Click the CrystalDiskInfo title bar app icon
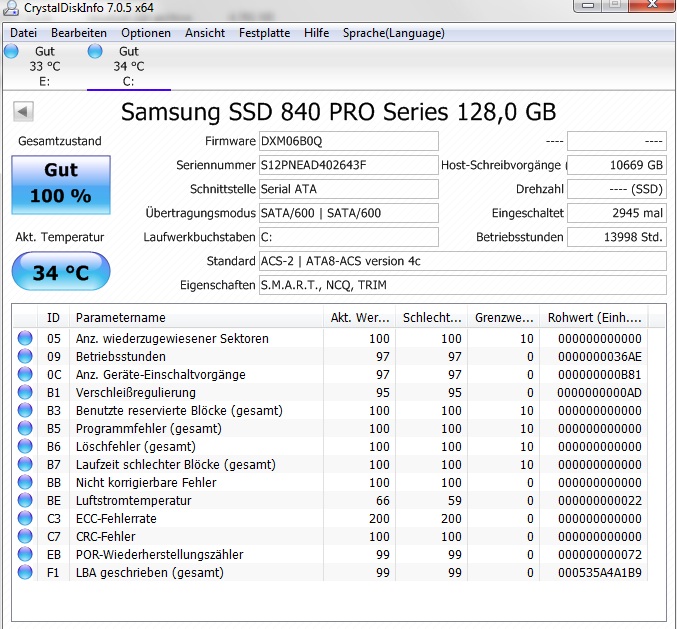Screen dimensions: 677x629 (x=11, y=7)
